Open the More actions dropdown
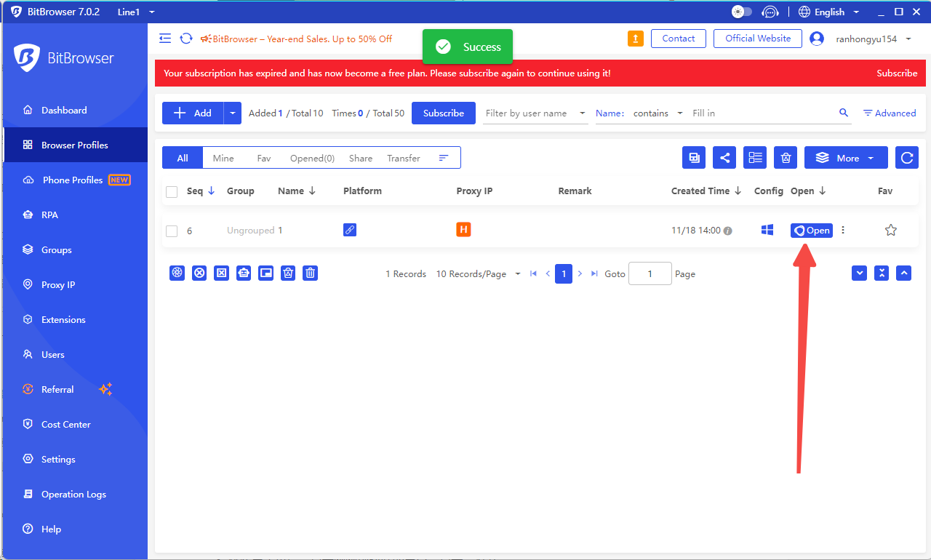The image size is (931, 560). click(x=846, y=158)
